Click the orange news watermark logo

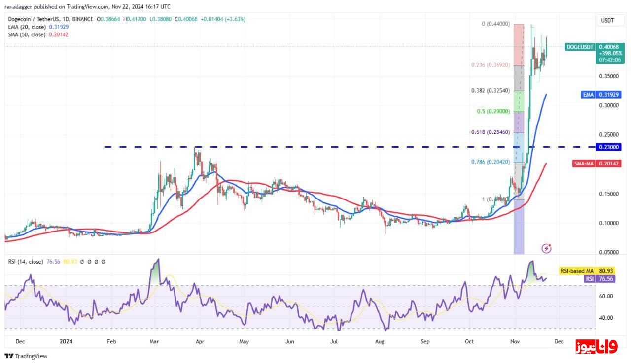point(596,347)
